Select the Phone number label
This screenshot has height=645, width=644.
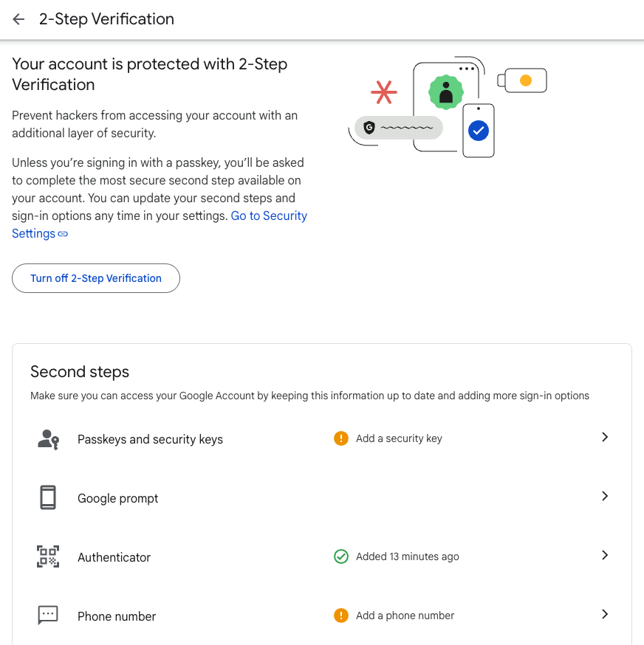[117, 616]
